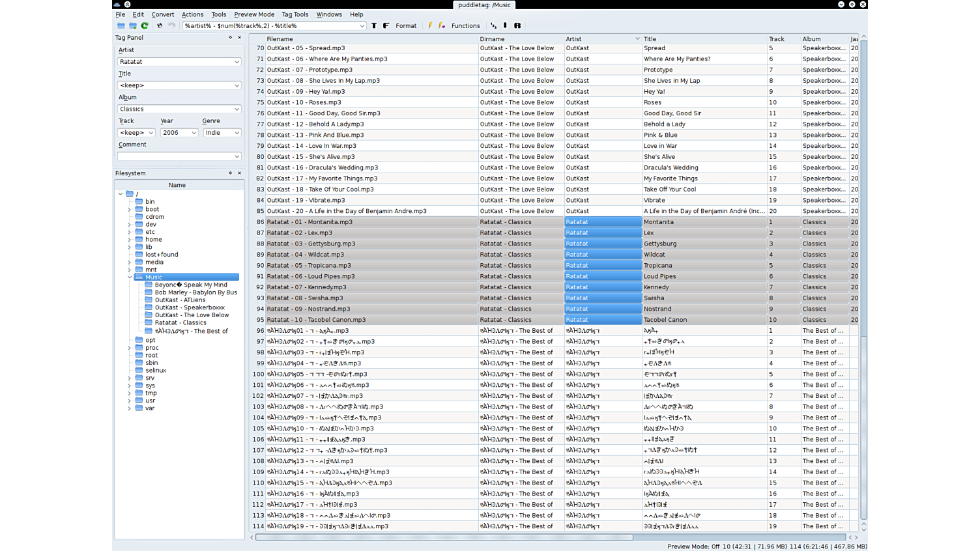The image size is (980, 551).
Task: Click the horizontal scrollbar below file list
Action: 443,537
